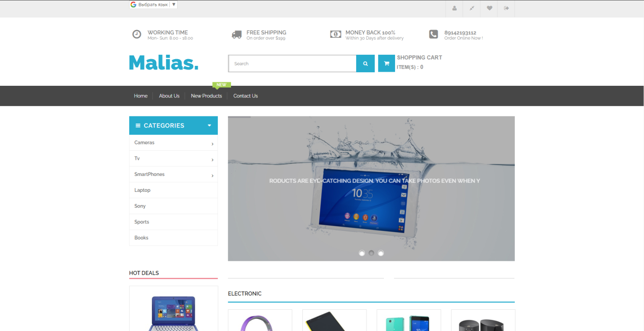This screenshot has width=644, height=331.
Task: Submit search with the magnifier button
Action: tap(365, 63)
